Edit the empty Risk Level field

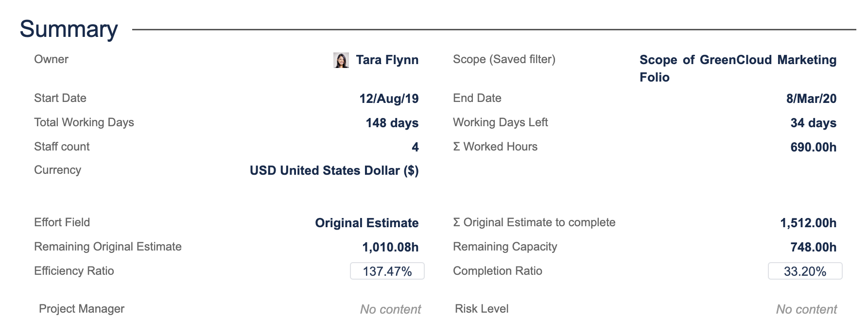click(806, 309)
